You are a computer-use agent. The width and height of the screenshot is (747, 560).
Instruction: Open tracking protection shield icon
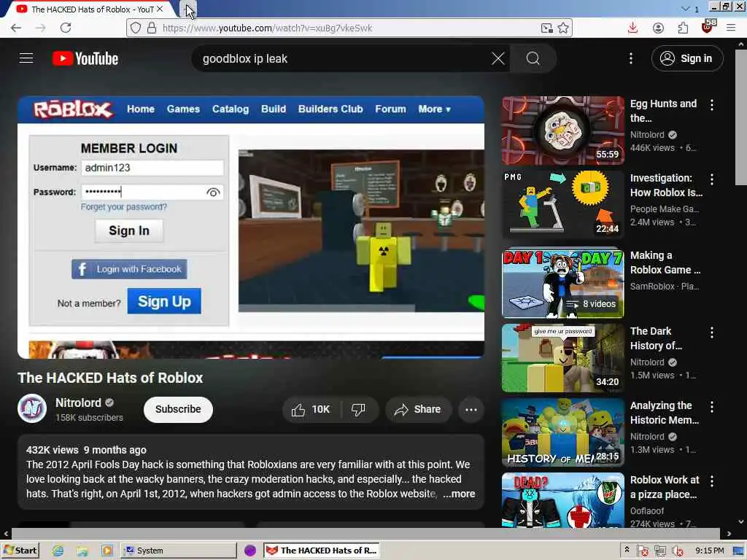[136, 28]
